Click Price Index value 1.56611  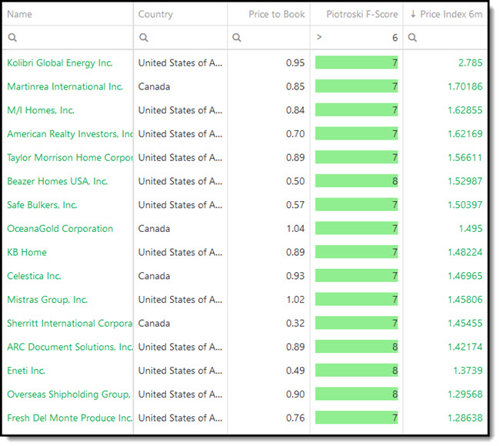point(465,158)
